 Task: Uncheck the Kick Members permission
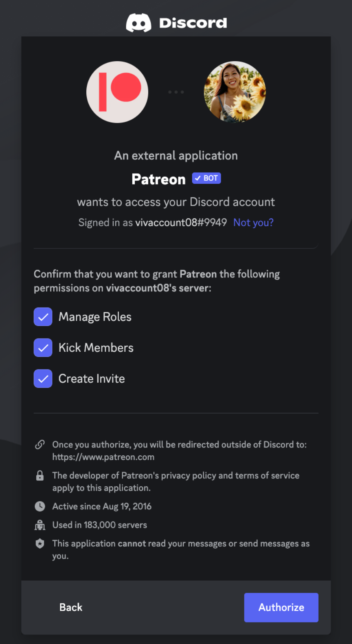[x=43, y=348]
